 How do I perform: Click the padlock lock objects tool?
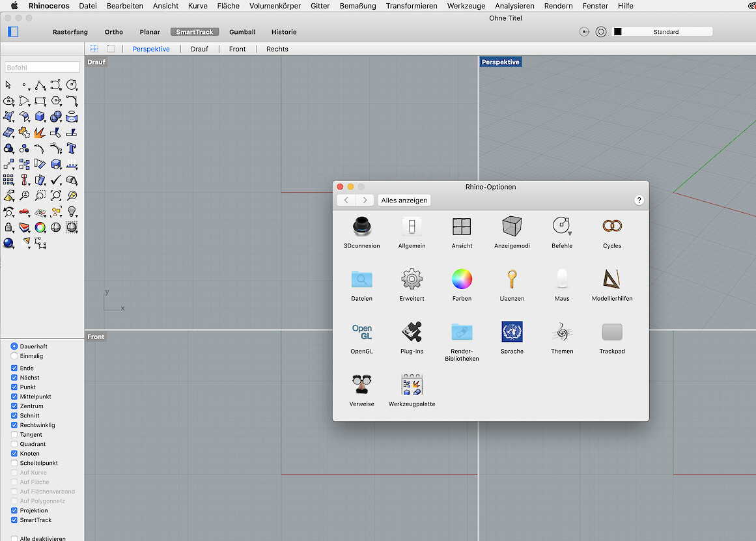click(x=8, y=227)
